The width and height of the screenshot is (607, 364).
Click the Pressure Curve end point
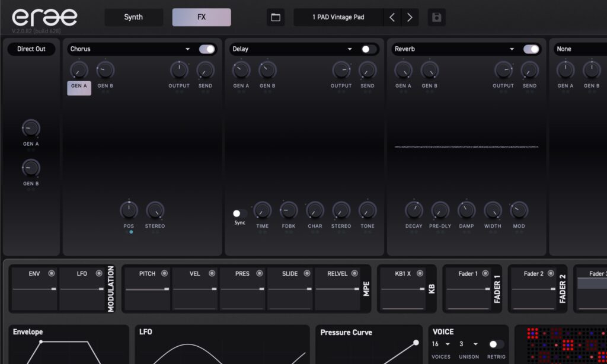pyautogui.click(x=416, y=342)
